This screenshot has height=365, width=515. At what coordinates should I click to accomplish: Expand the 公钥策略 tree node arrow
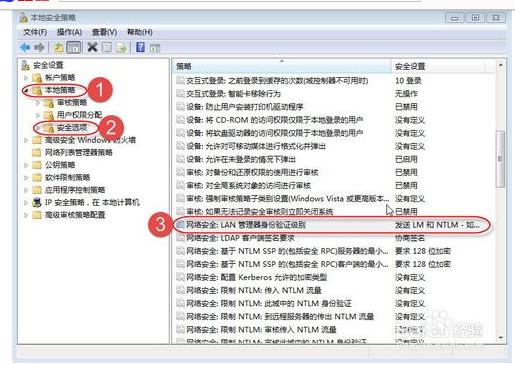[x=26, y=165]
